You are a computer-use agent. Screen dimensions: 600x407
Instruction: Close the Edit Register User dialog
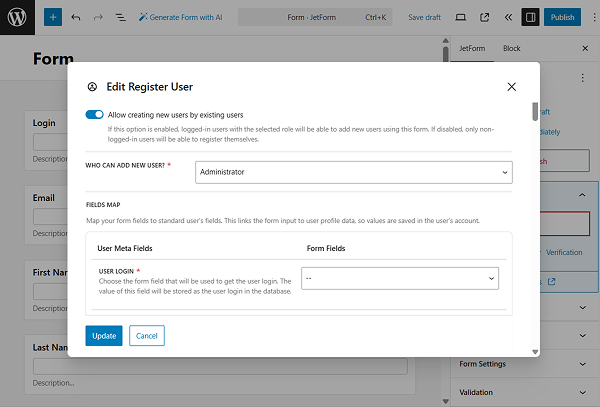click(512, 87)
